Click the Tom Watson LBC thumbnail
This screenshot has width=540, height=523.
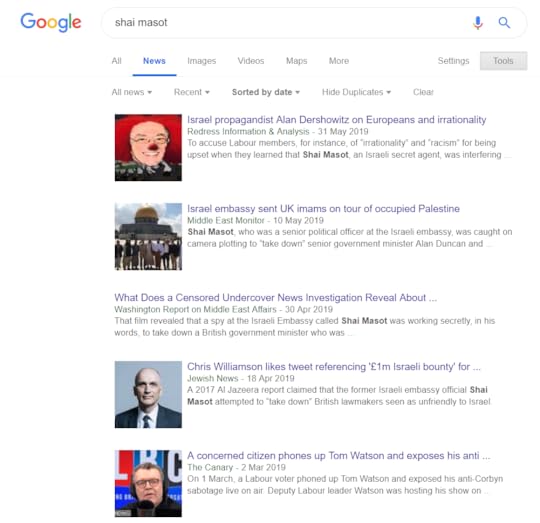tap(148, 483)
